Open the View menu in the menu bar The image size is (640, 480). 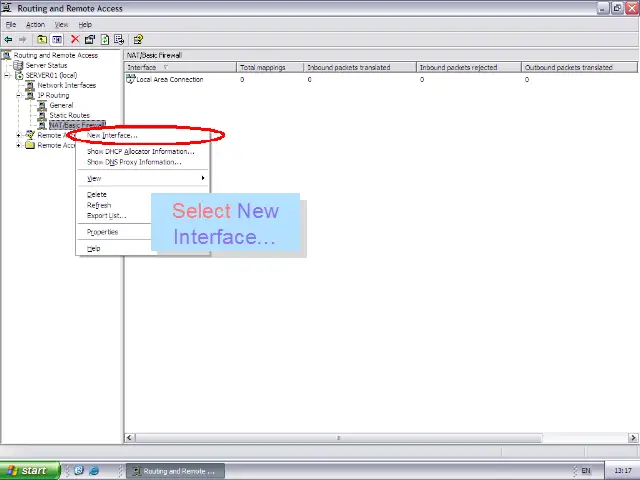[x=61, y=24]
